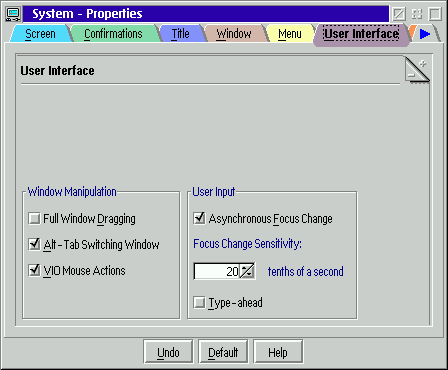This screenshot has height=370, width=448.
Task: Open the Screen tab
Action: pos(40,34)
